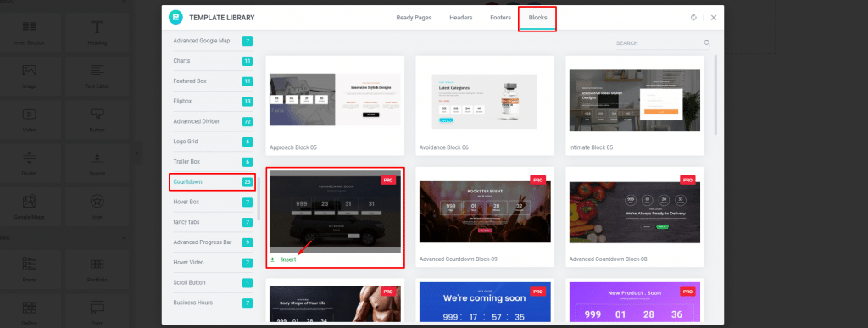Viewport: 868px width, 328px height.
Task: Click the template list vertical scrollbar
Action: [715, 95]
